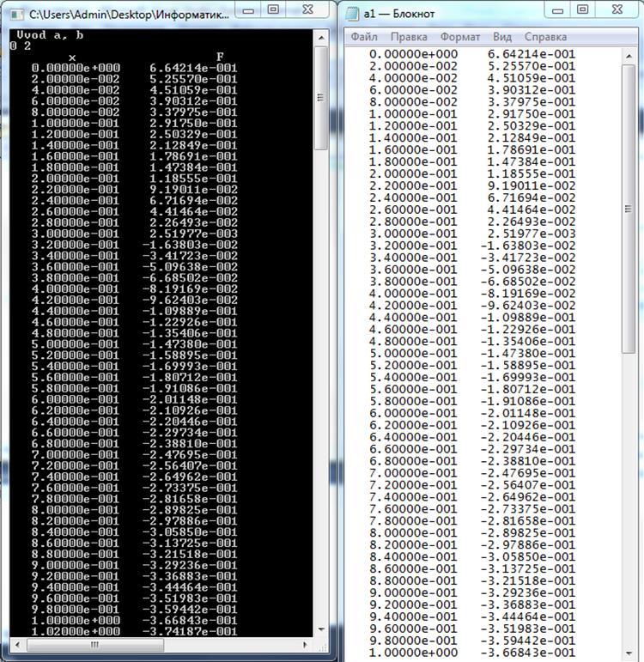Open the Вид menu in Notepad
This screenshot has width=644, height=662.
502,37
